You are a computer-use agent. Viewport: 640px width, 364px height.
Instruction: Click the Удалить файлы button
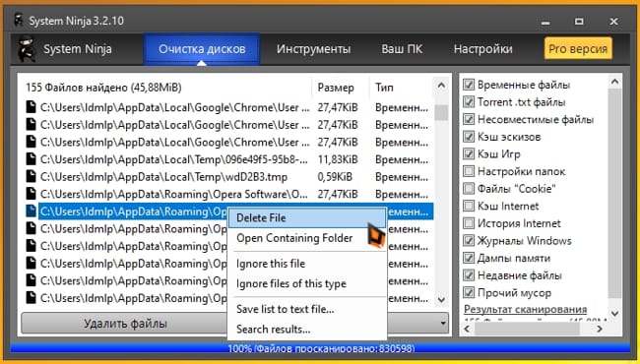[125, 324]
